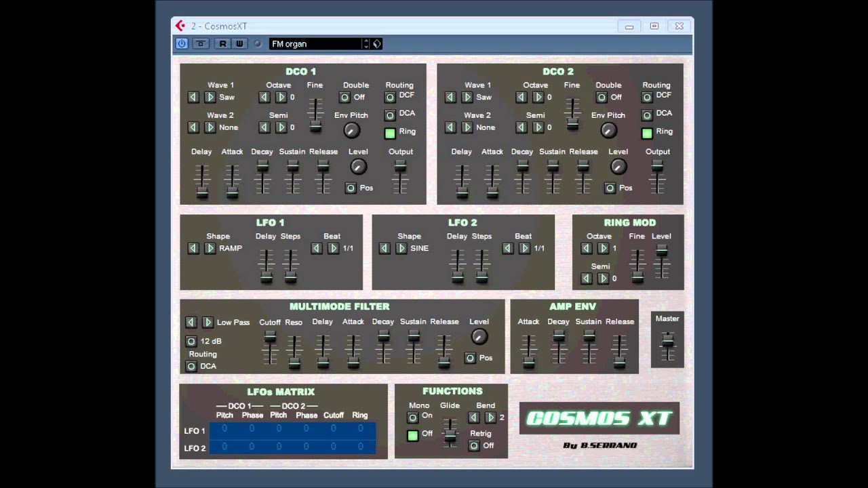The width and height of the screenshot is (868, 488).
Task: Toggle DCO 2 Double switch
Action: [601, 97]
